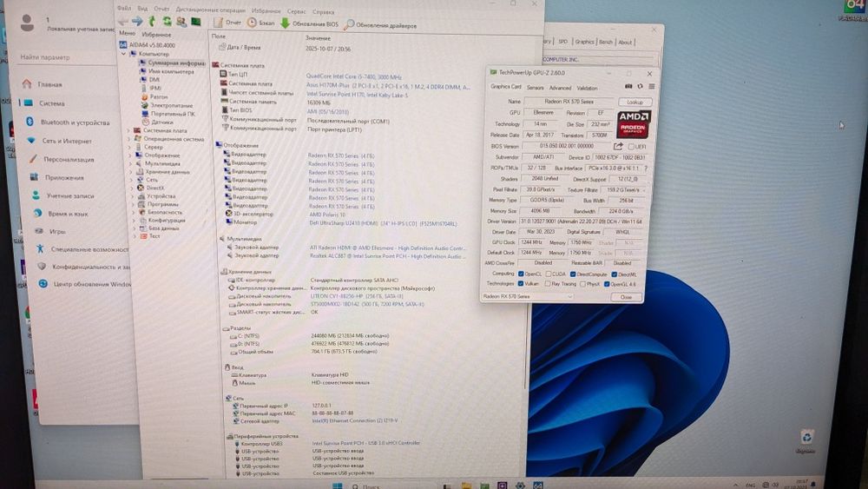Toggle the DirectML checkbox in GPU-Z

[614, 274]
